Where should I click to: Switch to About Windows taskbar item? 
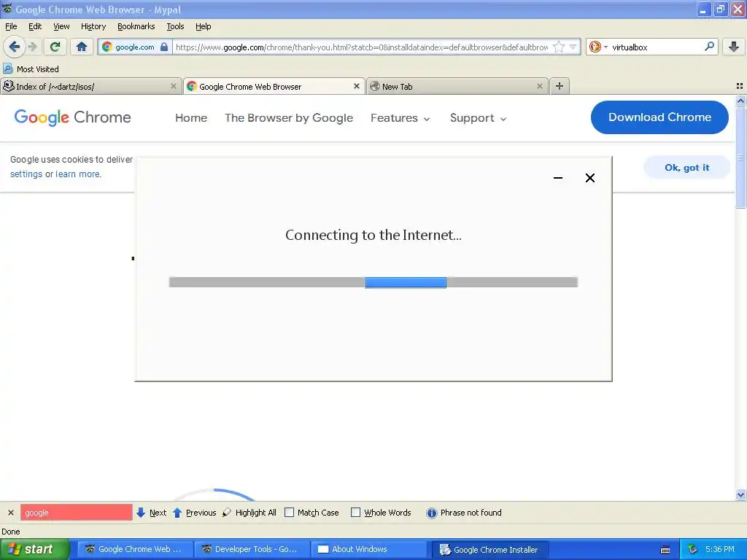point(368,549)
